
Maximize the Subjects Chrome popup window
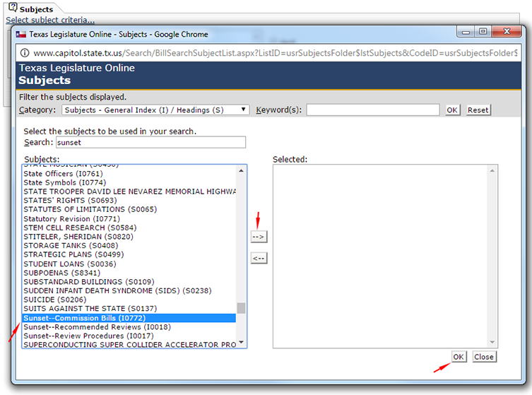pyautogui.click(x=483, y=32)
